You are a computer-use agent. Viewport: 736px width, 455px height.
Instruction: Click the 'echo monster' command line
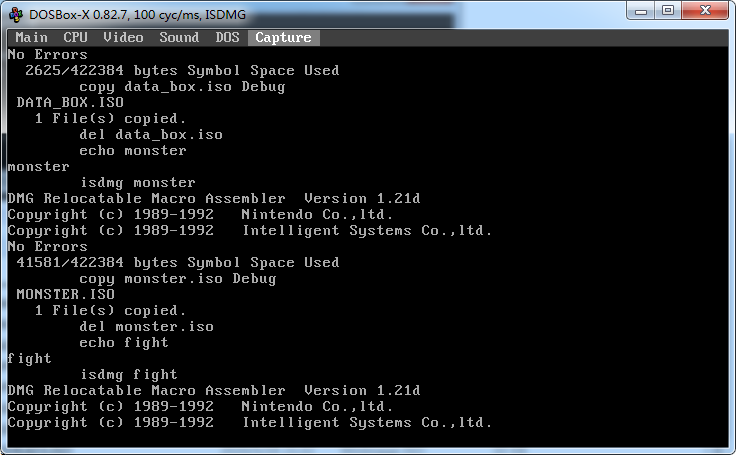pos(133,151)
